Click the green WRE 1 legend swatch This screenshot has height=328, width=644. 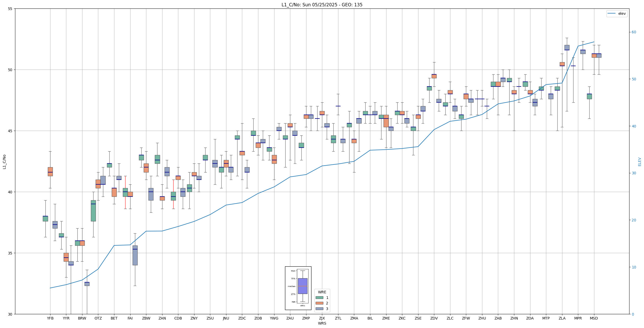click(x=319, y=298)
